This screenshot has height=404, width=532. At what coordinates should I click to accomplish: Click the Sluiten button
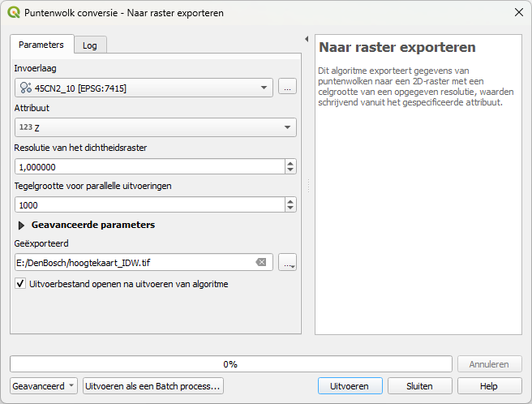coord(419,386)
